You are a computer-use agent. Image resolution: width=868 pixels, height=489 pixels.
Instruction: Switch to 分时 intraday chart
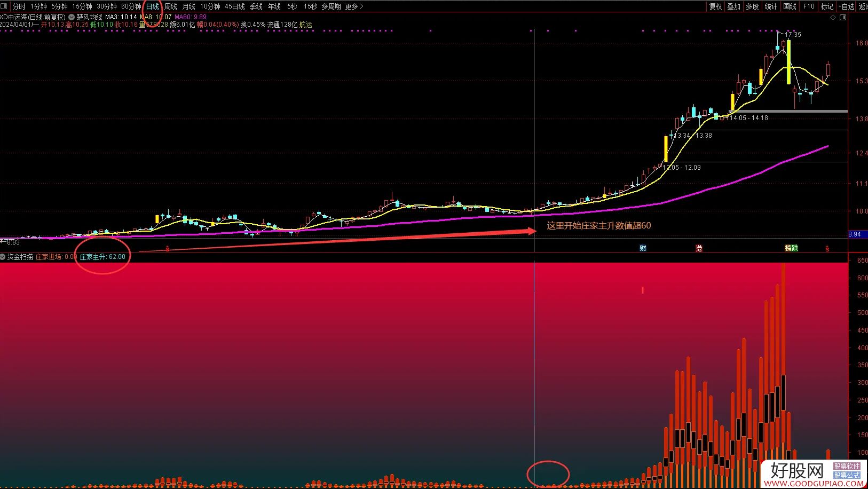[x=19, y=6]
